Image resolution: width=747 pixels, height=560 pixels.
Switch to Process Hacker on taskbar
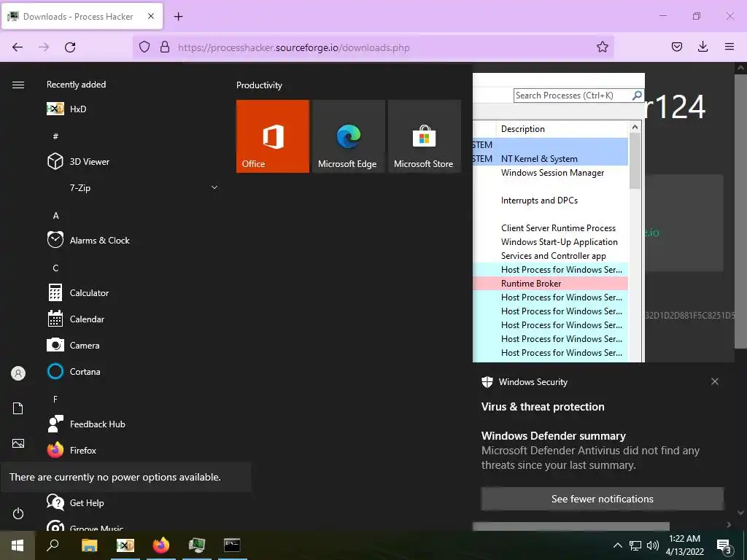pos(197,545)
